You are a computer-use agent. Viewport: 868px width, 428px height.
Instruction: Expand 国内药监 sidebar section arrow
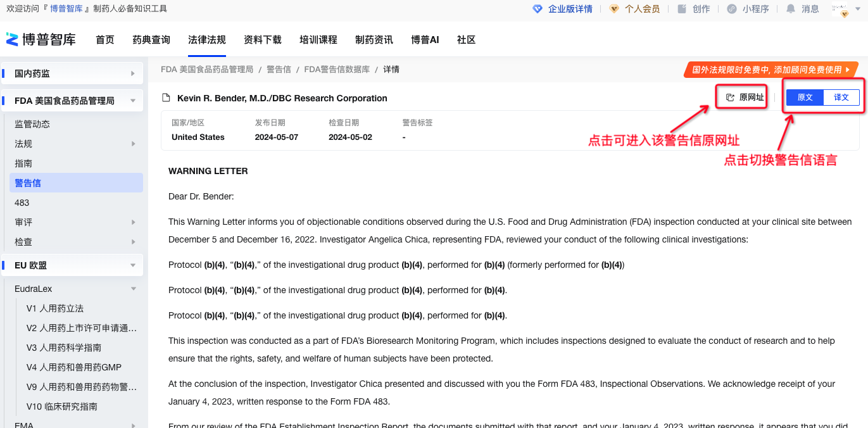[133, 73]
